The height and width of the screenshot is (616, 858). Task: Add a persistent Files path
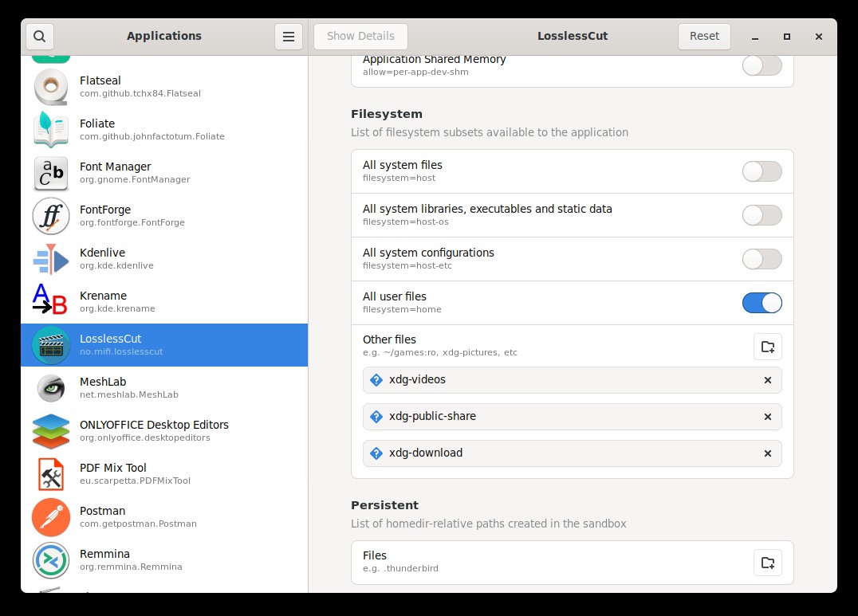click(767, 563)
